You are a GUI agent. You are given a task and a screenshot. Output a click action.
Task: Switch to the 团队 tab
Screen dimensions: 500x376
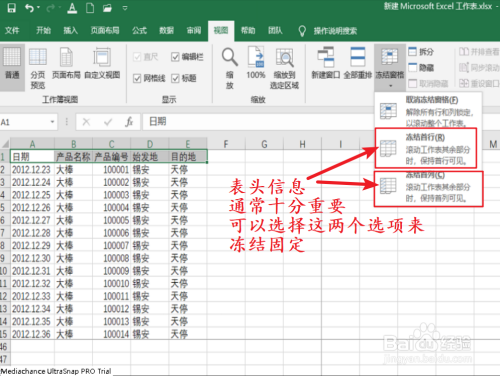point(275,31)
